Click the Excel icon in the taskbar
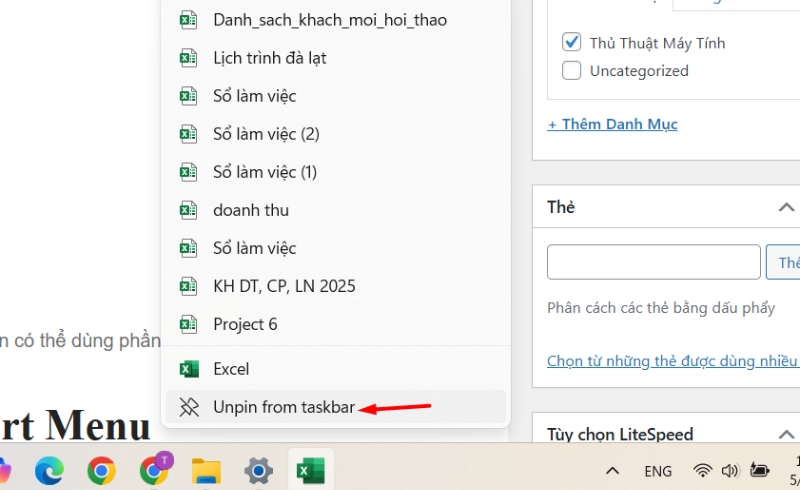 coord(311,470)
